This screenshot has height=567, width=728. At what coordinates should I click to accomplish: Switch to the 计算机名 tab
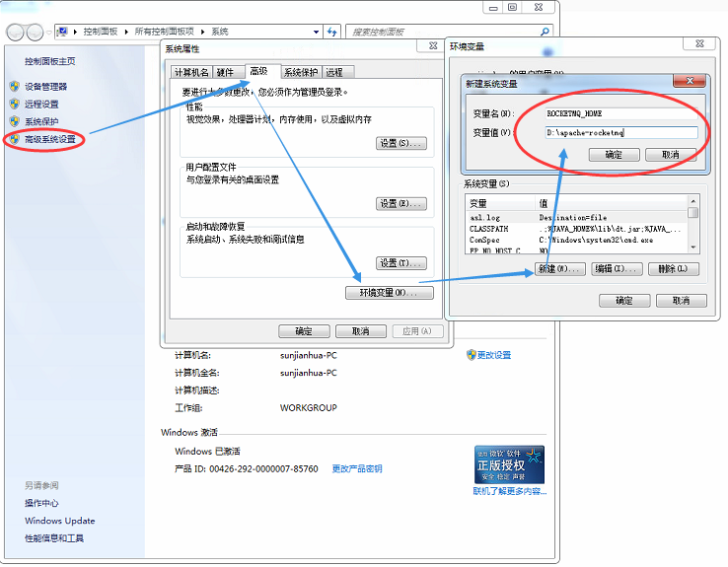191,72
